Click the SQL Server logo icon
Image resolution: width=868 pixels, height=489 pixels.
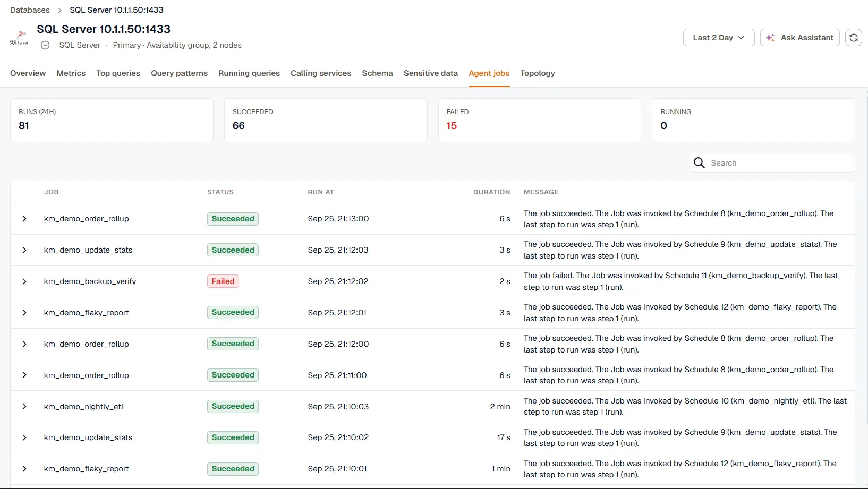pos(19,37)
